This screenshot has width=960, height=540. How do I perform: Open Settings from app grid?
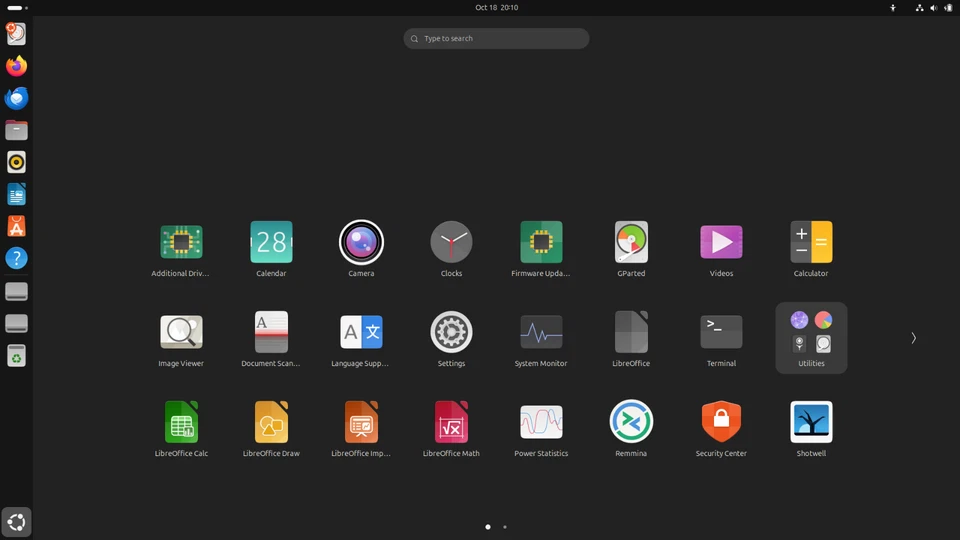tap(451, 332)
